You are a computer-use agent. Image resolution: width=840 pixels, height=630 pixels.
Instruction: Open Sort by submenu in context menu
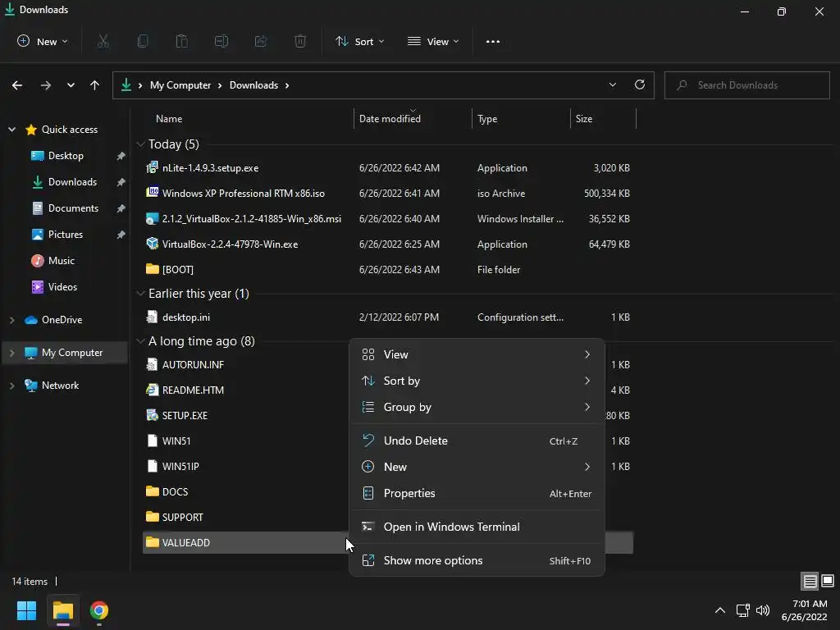click(477, 381)
